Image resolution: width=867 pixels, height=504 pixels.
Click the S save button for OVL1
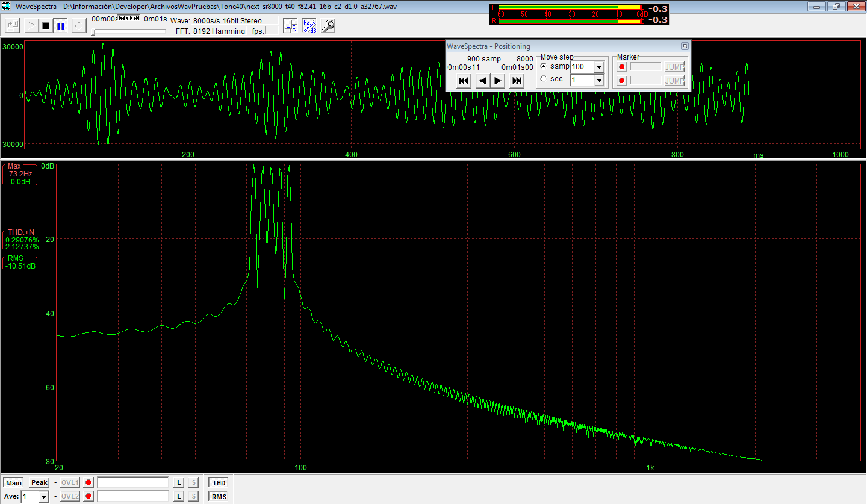pos(193,482)
